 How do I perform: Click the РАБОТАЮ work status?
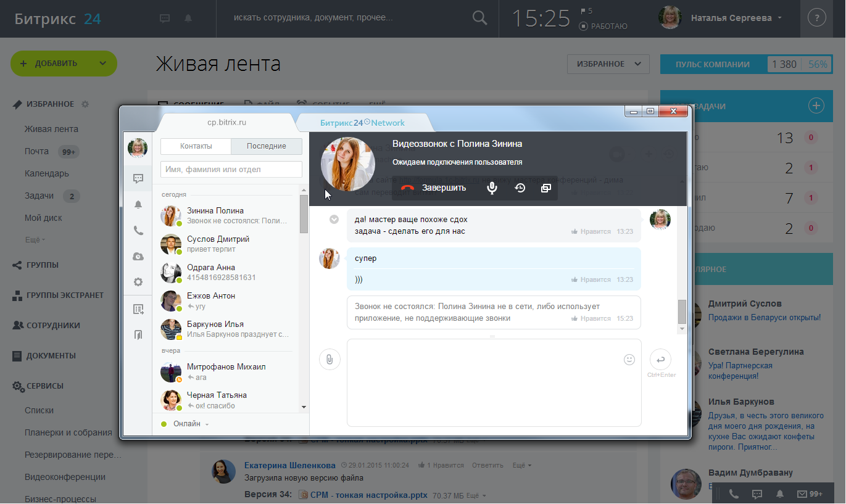[x=603, y=26]
